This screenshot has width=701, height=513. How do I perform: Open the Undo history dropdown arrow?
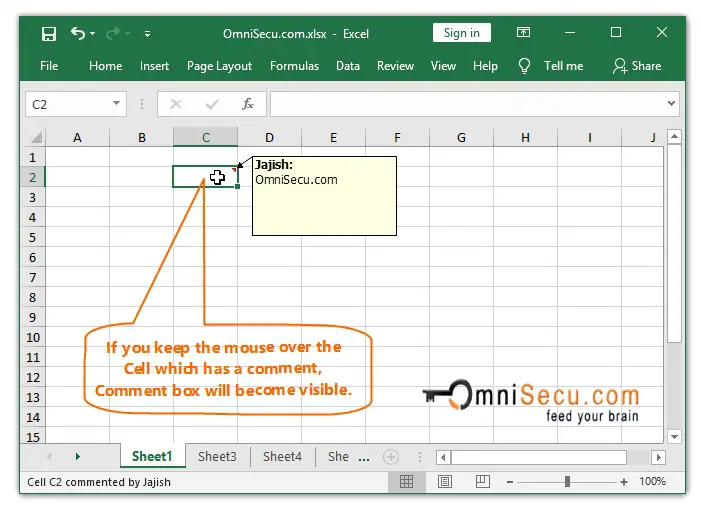[x=93, y=34]
